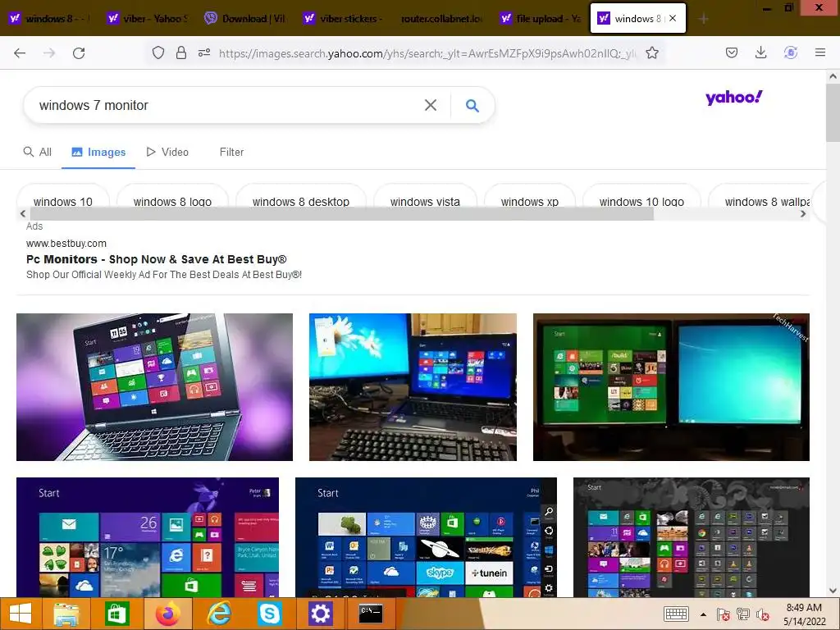Open the dark gray Start screen image
This screenshot has width=840, height=630.
tap(691, 537)
